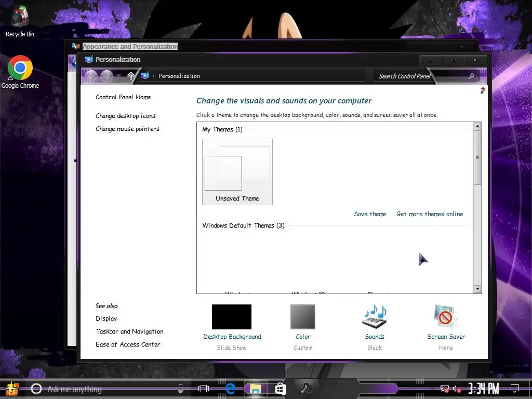Click the Up arrow in the navigation bar
Screen dimensions: 532x399
click(x=130, y=76)
